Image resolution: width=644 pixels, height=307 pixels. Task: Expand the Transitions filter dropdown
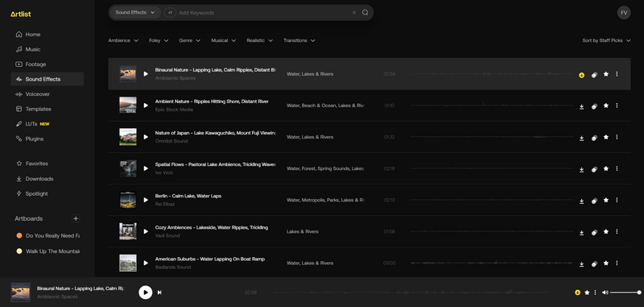click(299, 40)
